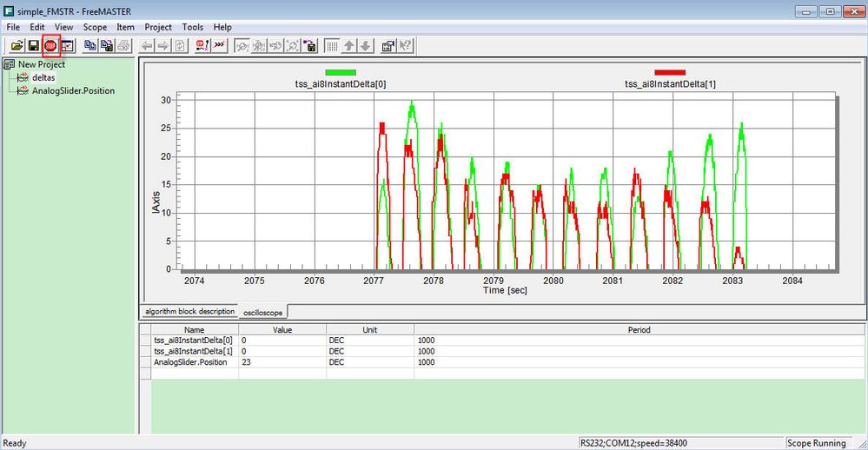Click the tss_ai8InstantDelta[1] legend label
Screen dimensions: 868x450
(x=670, y=84)
